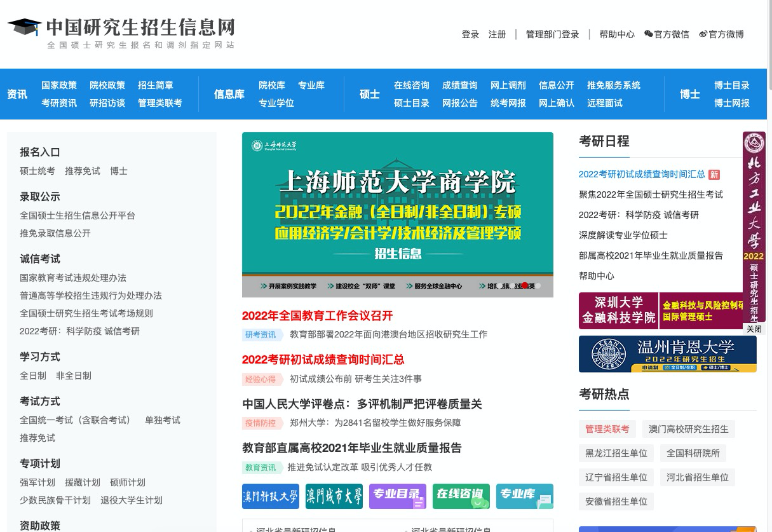This screenshot has height=532, width=772.
Task: Click 注册 to register an account
Action: point(497,34)
